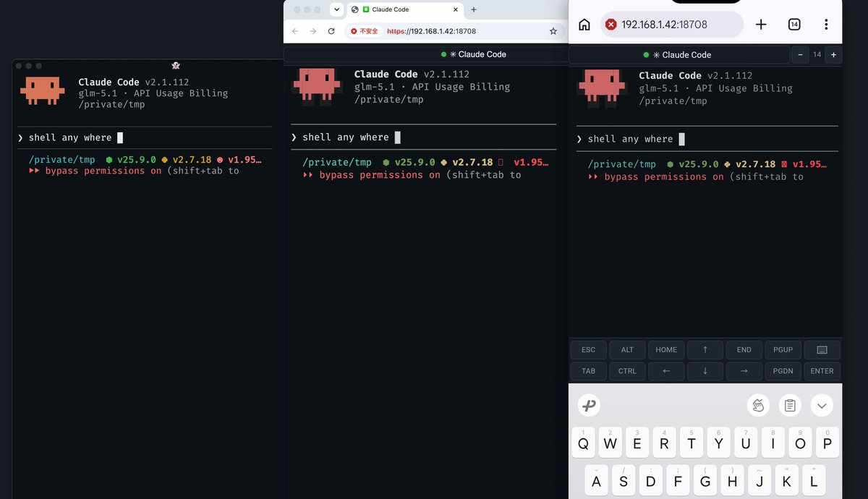Tap the R key on keyboard

tap(665, 442)
